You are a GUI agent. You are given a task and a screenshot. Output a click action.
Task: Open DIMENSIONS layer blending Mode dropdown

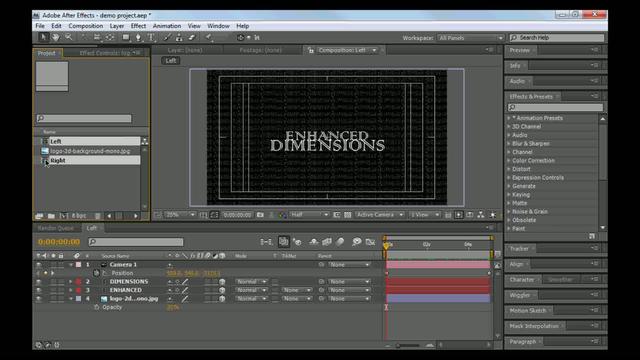[251, 282]
